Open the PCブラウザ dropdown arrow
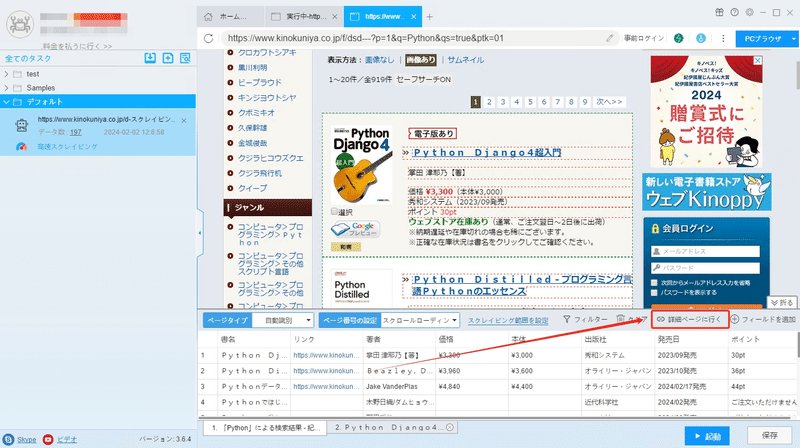800x448 pixels. click(793, 39)
